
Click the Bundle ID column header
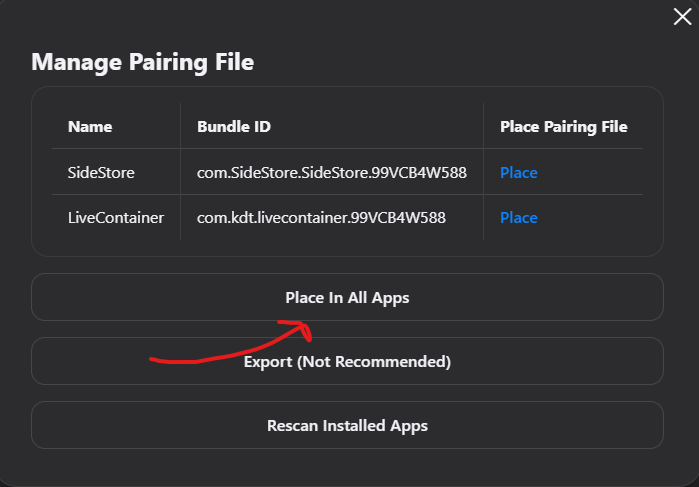click(234, 127)
